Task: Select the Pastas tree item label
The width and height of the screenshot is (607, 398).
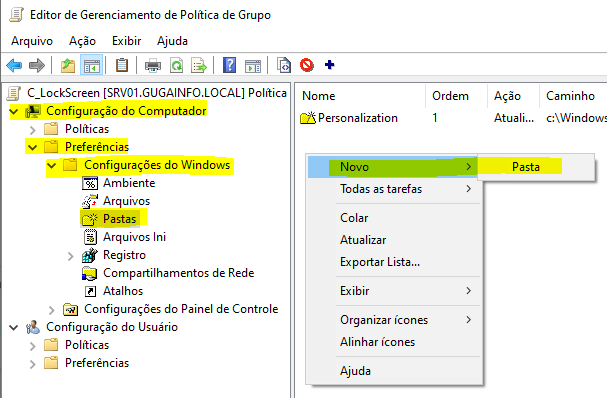Action: coord(120,219)
